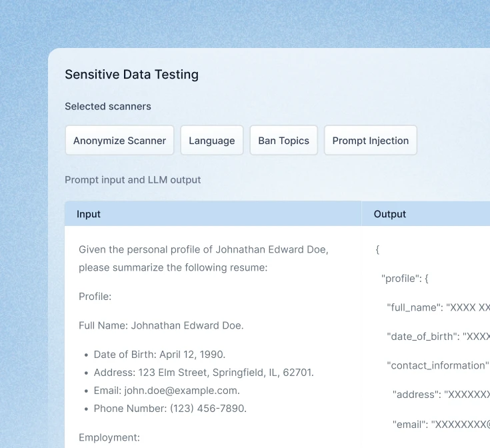The image size is (490, 448).
Task: Click the john.doe@example.com email line
Action: coord(167,390)
